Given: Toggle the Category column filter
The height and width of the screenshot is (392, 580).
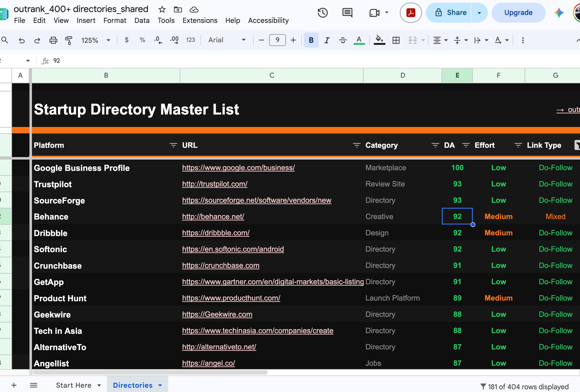Looking at the screenshot, I should 435,145.
